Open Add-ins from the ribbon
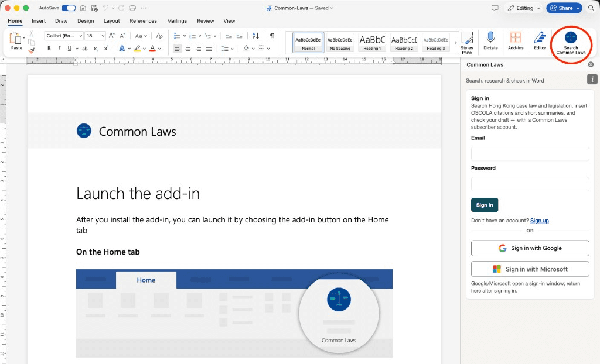The width and height of the screenshot is (600, 364). (516, 41)
